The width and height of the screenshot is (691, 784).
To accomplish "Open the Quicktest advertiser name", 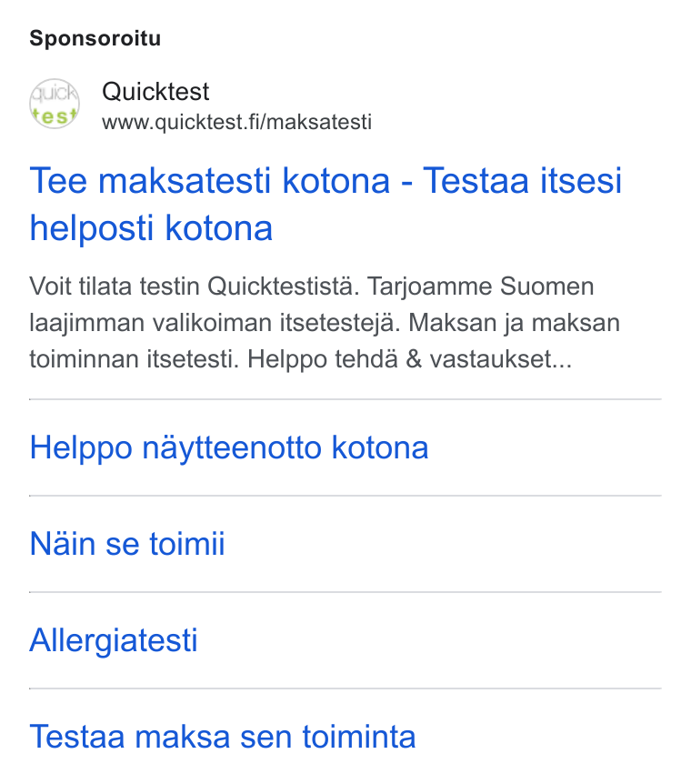I will coord(155,92).
